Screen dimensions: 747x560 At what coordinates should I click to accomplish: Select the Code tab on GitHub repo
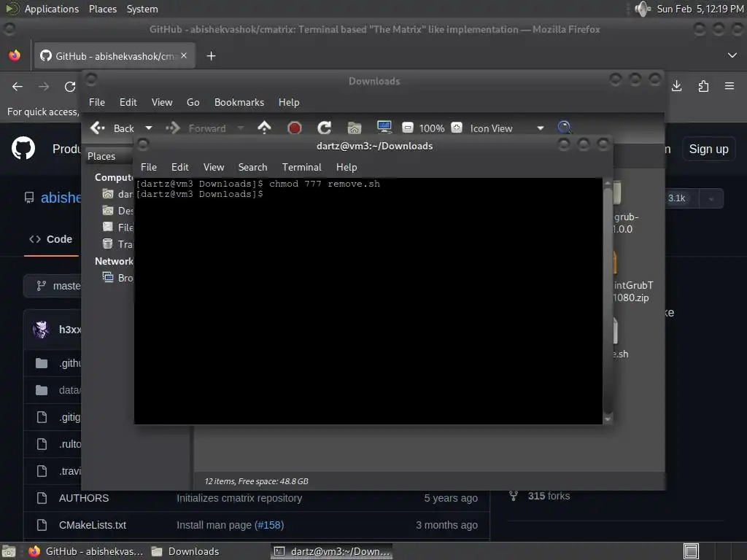tap(51, 239)
